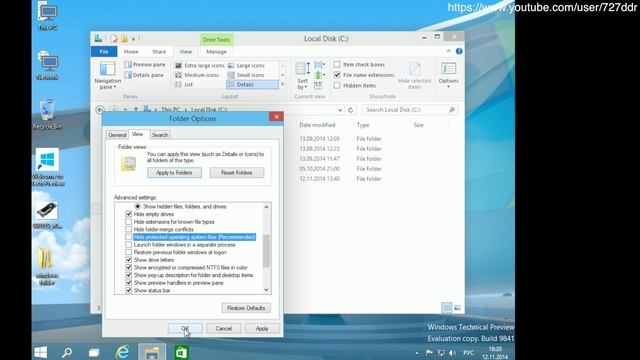Collapse the ribbon with the chevron
The width and height of the screenshot is (640, 360).
[449, 51]
